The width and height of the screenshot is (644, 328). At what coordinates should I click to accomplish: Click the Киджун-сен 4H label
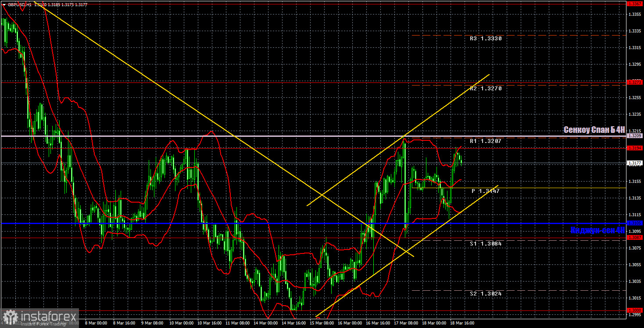597,230
